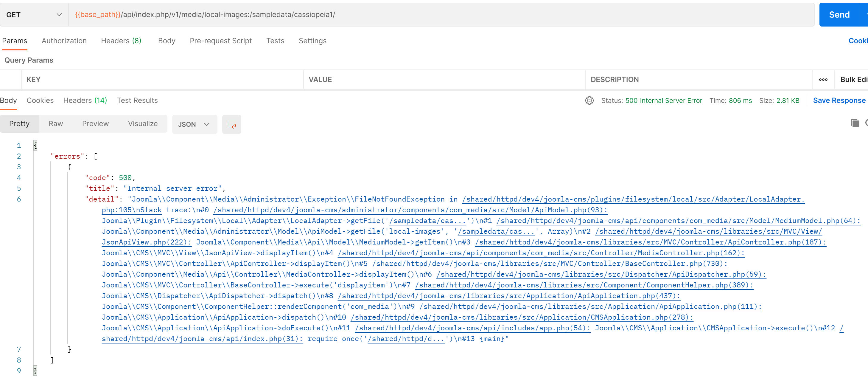Click the LocalAdapter.php file path link
This screenshot has width=868, height=387.
(x=633, y=199)
